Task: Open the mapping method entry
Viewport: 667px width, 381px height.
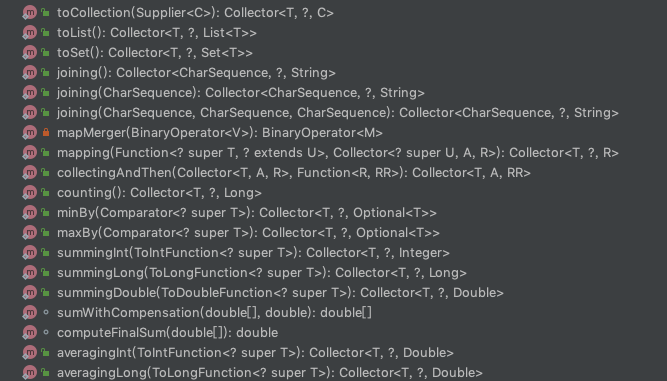Action: [x=338, y=153]
